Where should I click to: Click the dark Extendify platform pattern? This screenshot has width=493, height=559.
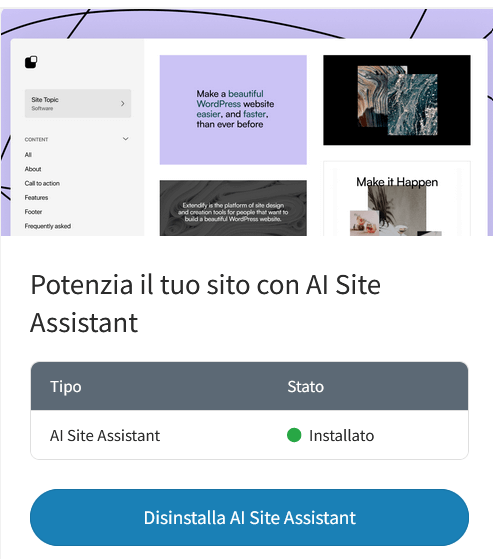click(233, 208)
